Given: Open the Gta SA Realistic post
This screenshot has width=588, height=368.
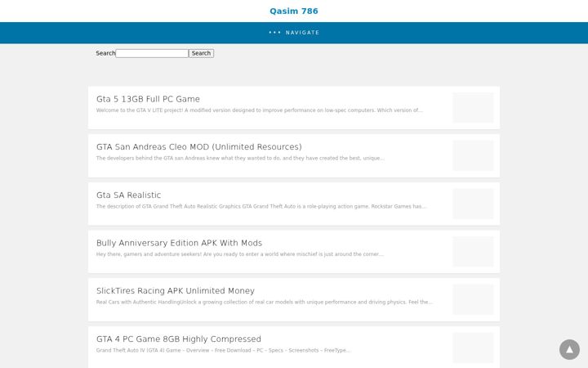Looking at the screenshot, I should [129, 195].
